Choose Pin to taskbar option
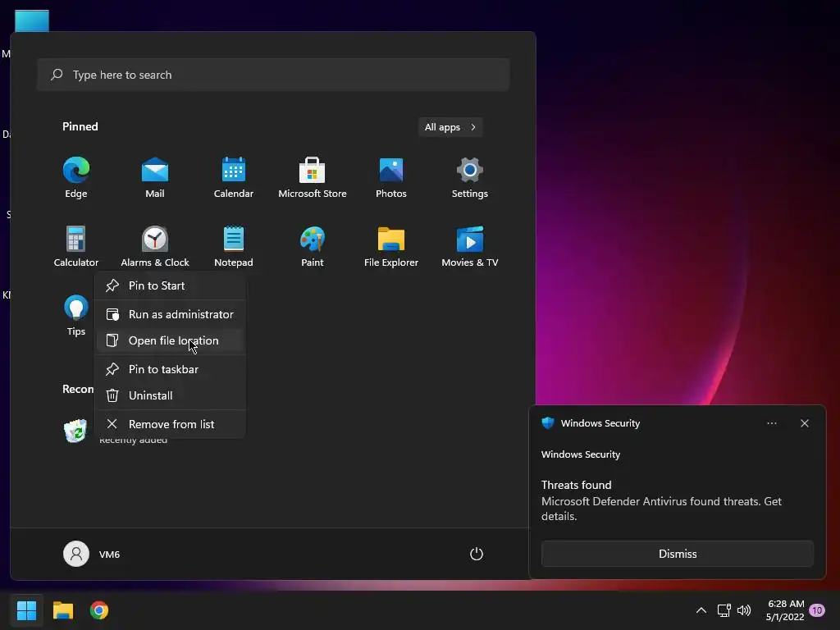This screenshot has width=840, height=630. [171, 370]
